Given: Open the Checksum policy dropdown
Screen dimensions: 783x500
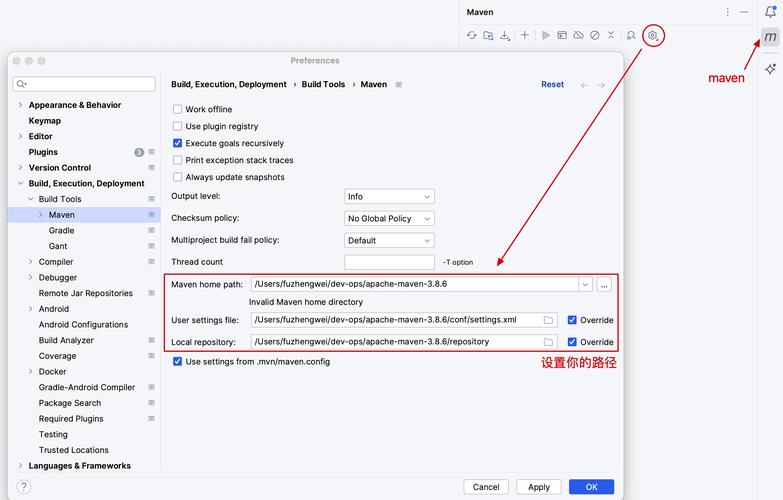Looking at the screenshot, I should click(389, 219).
